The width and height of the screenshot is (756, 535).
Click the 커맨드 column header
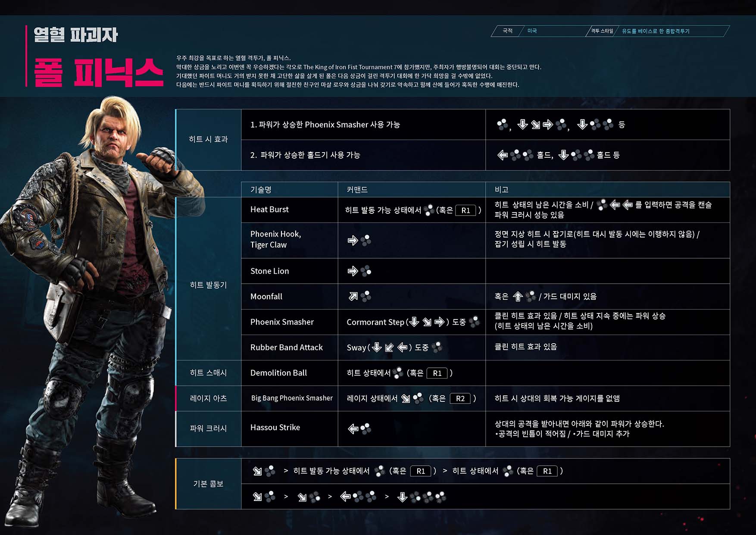[x=357, y=190]
